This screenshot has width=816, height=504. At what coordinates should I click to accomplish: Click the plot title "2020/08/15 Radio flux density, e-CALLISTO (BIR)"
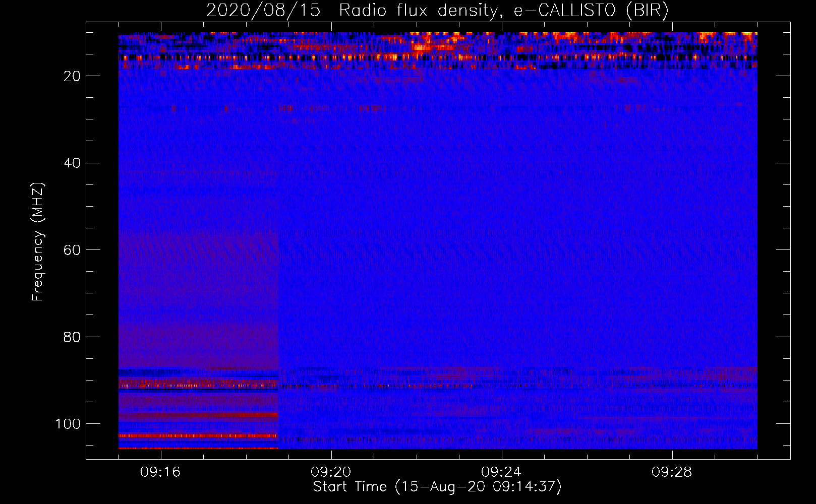[437, 11]
